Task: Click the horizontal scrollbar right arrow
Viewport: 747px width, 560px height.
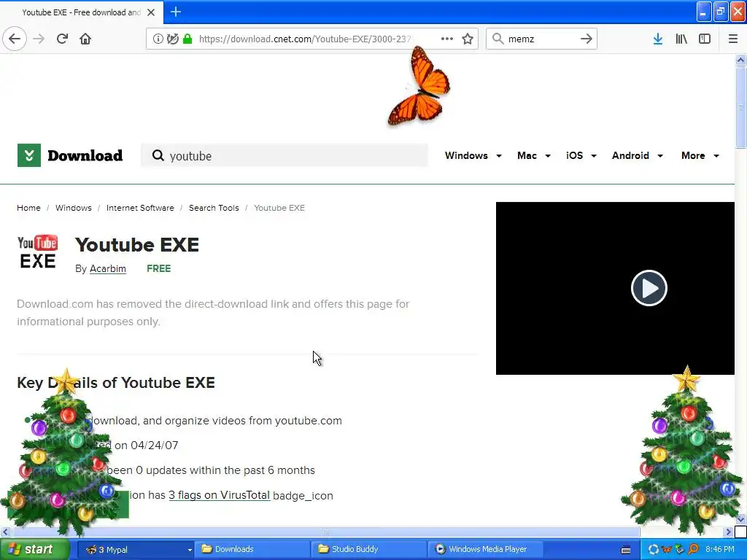Action: [729, 532]
